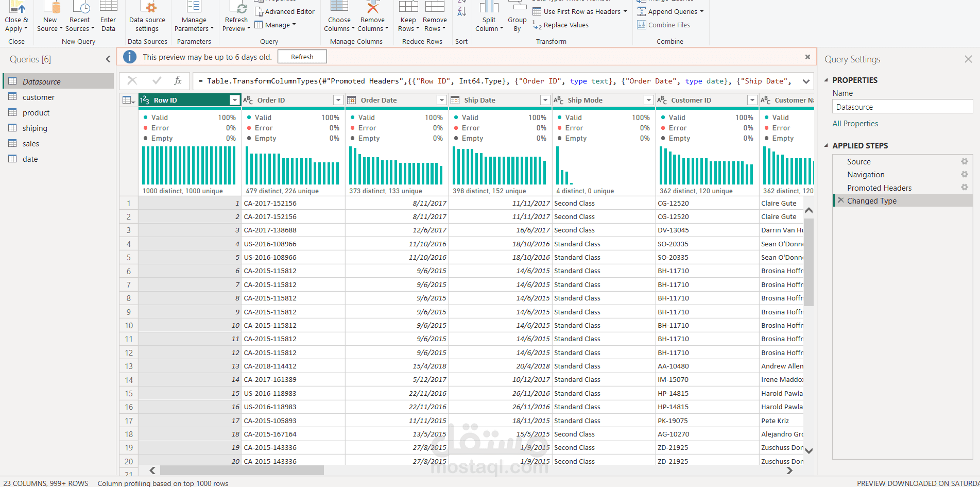Select the customer query
This screenshot has height=487, width=980.
tap(38, 97)
